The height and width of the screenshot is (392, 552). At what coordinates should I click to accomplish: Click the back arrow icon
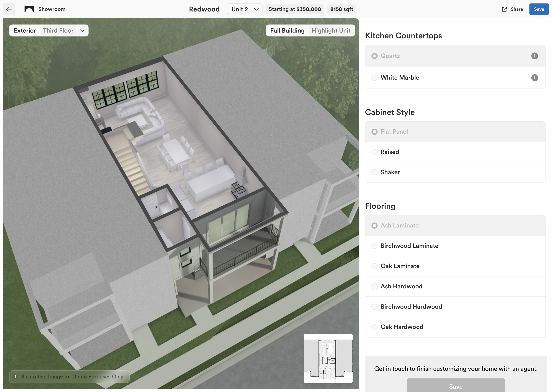[x=9, y=9]
